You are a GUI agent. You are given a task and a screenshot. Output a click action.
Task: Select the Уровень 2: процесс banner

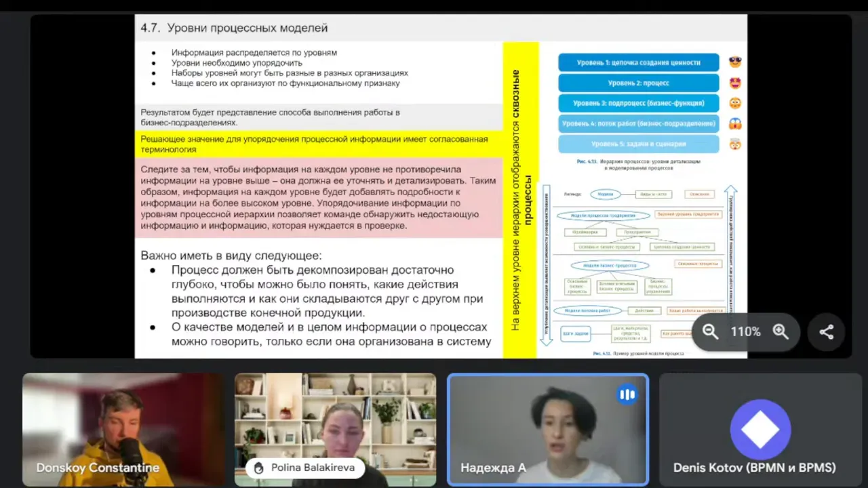[x=637, y=82]
